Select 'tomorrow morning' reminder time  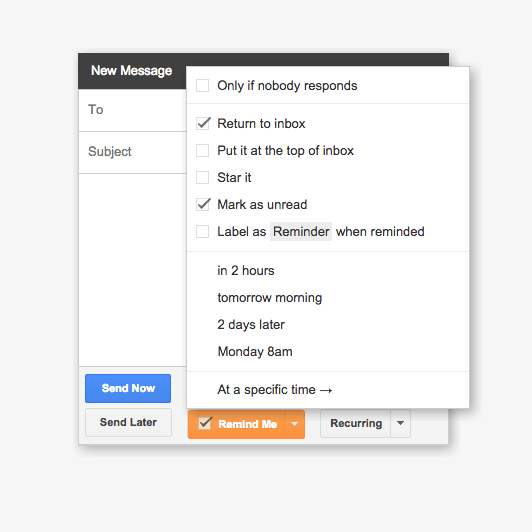(269, 298)
